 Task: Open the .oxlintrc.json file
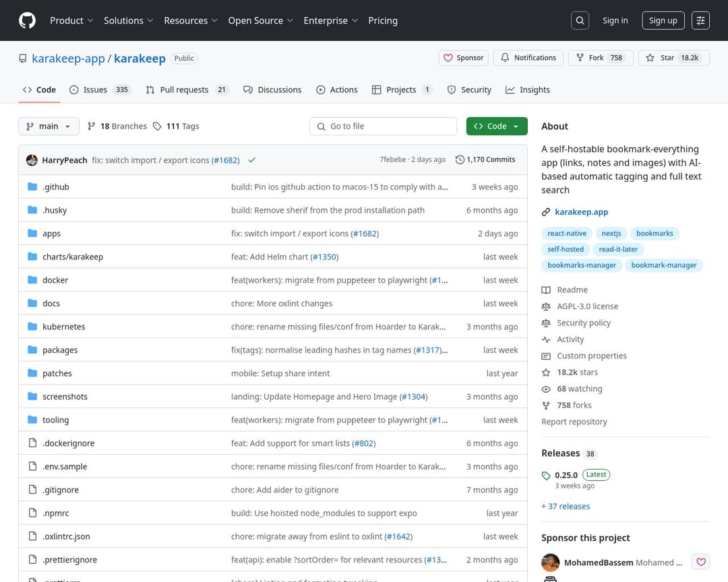click(x=66, y=536)
